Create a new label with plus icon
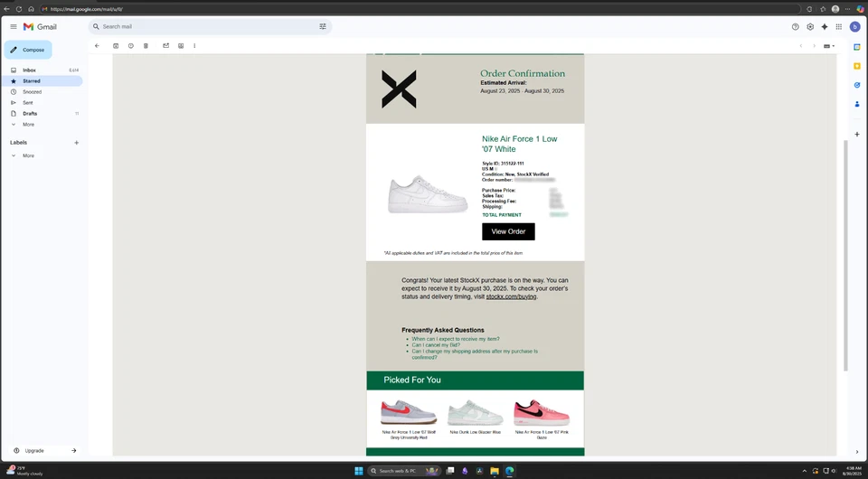Screen dimensions: 868x479 [76, 143]
